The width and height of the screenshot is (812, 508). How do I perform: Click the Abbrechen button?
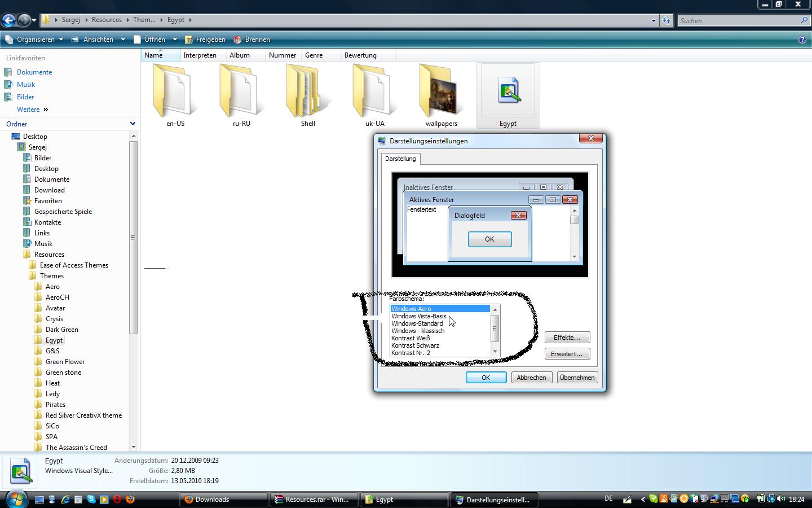(531, 378)
